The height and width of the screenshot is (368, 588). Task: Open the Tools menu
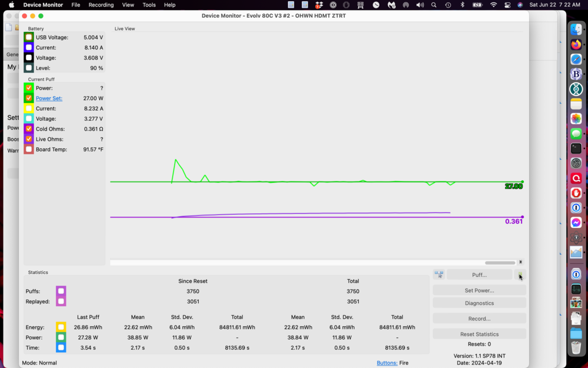(x=149, y=5)
